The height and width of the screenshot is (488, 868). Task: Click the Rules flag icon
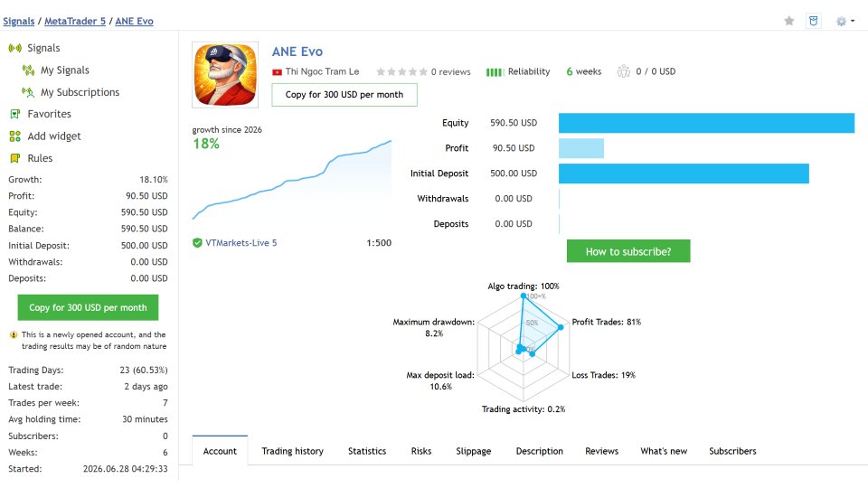coord(15,158)
